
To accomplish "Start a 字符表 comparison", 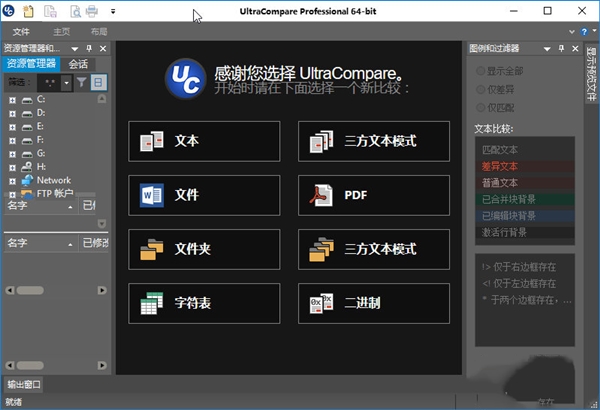I will [204, 304].
